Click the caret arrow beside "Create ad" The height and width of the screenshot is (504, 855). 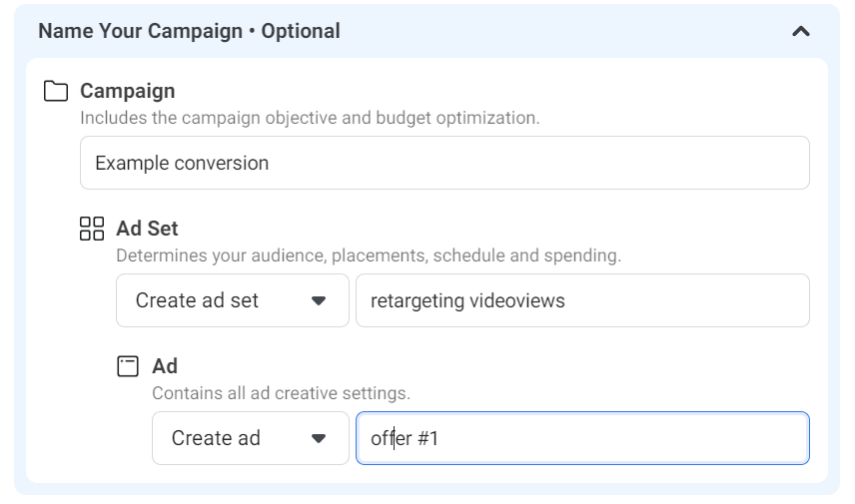coord(319,438)
